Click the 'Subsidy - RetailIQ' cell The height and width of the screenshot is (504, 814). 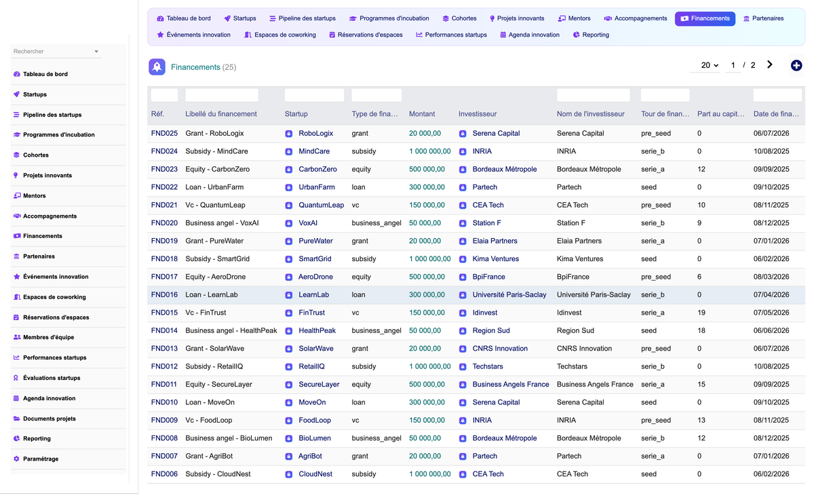click(214, 366)
